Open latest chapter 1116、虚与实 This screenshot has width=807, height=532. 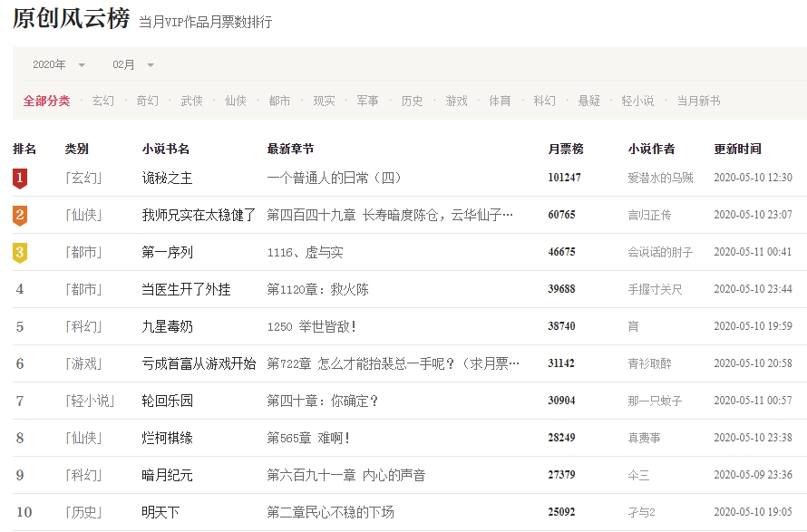[x=305, y=252]
